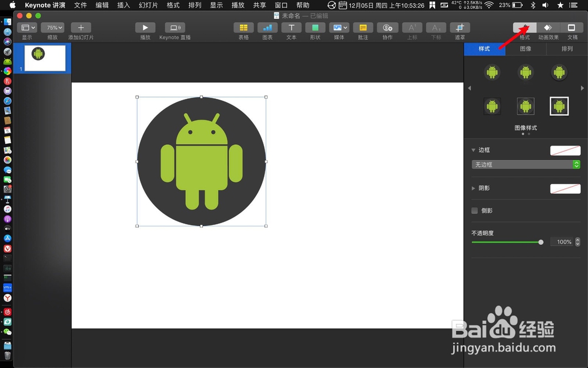Open the 动画效果 animate inspector
This screenshot has width=588, height=368.
(x=548, y=28)
